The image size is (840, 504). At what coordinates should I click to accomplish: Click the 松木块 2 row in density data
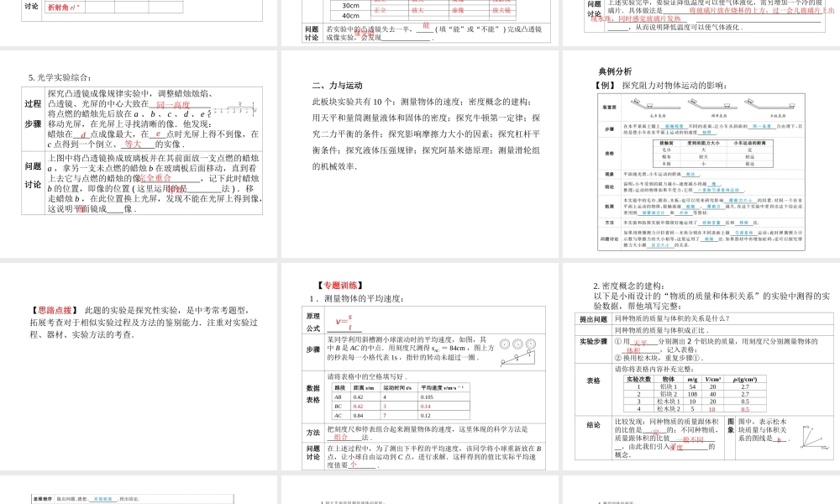pyautogui.click(x=696, y=409)
